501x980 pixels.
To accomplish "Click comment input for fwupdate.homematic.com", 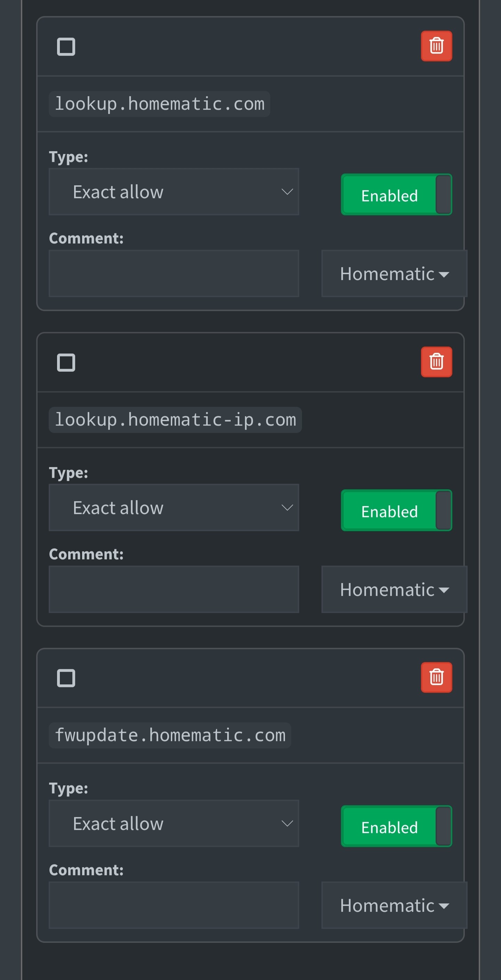I will (x=174, y=905).
